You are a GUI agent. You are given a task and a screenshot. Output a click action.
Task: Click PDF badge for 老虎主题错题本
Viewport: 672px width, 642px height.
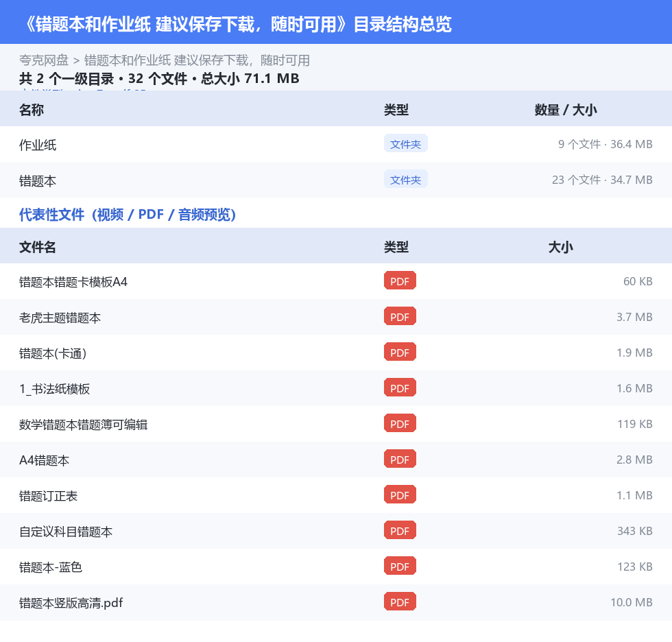point(400,317)
